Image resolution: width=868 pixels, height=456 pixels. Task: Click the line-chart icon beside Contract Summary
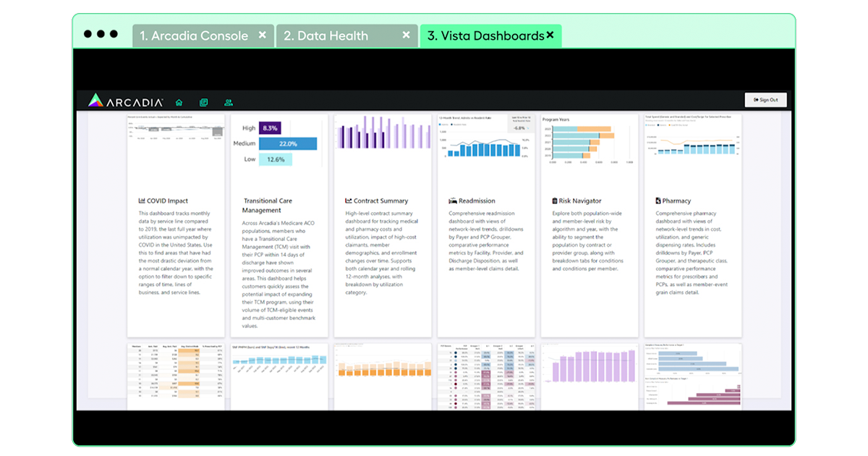pos(349,201)
